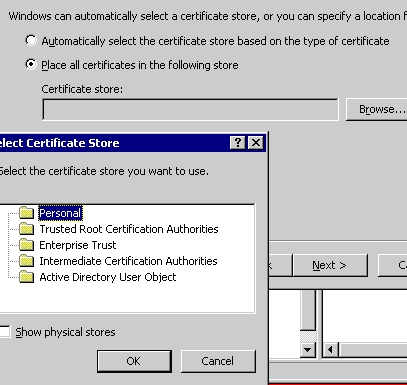Viewport: 407px width, 385px height.
Task: Enable Show physical stores checkbox
Action: tap(5, 332)
